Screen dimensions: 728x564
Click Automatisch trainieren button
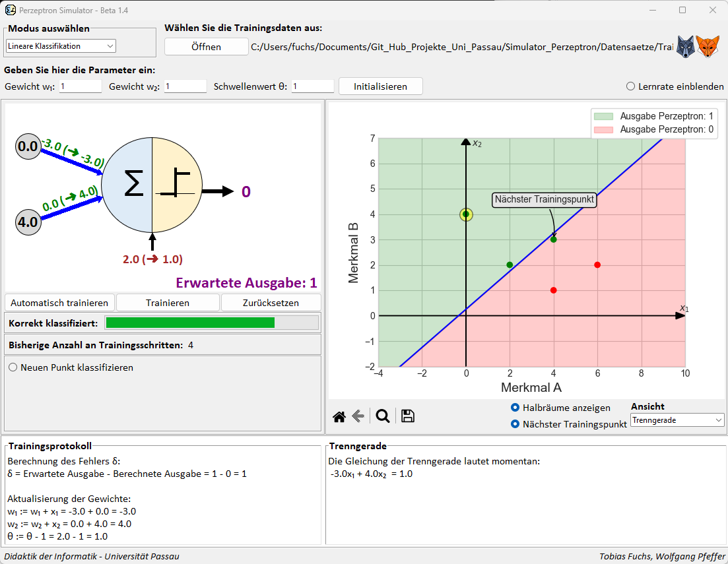59,303
